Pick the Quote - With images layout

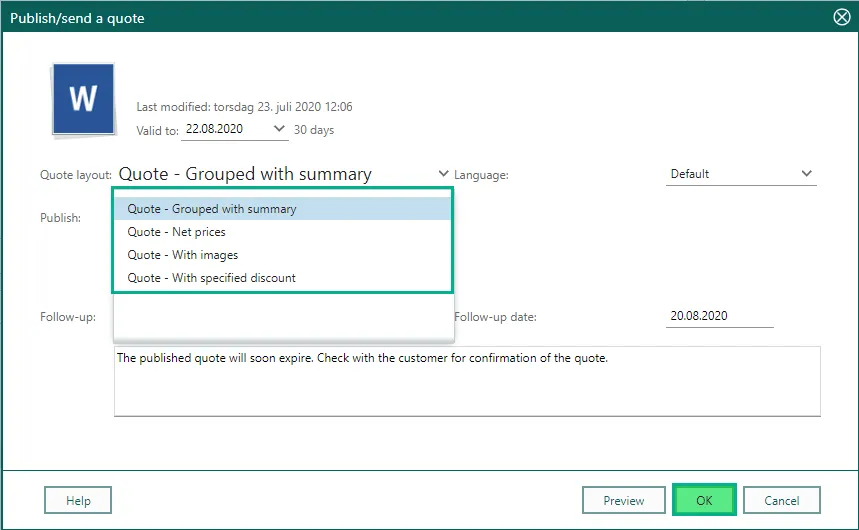click(x=183, y=255)
